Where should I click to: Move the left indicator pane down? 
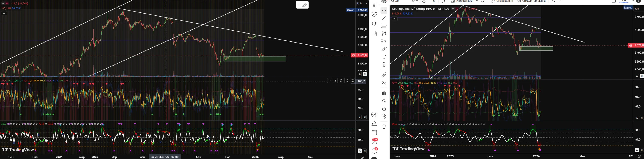335,81
